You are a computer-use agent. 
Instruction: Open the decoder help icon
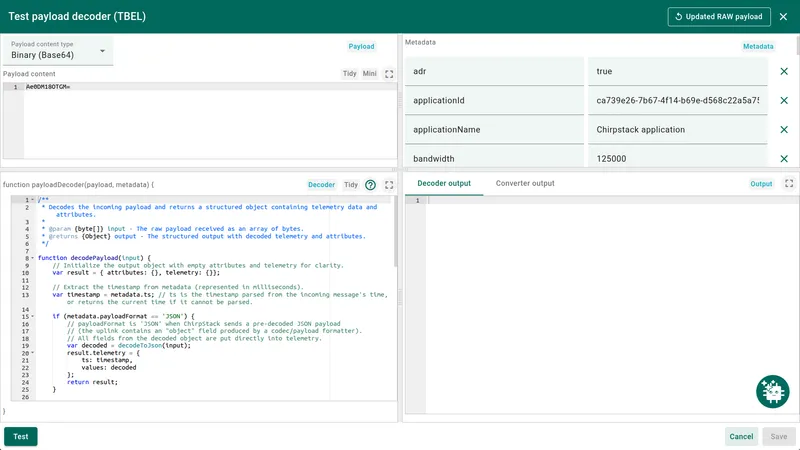pos(370,185)
